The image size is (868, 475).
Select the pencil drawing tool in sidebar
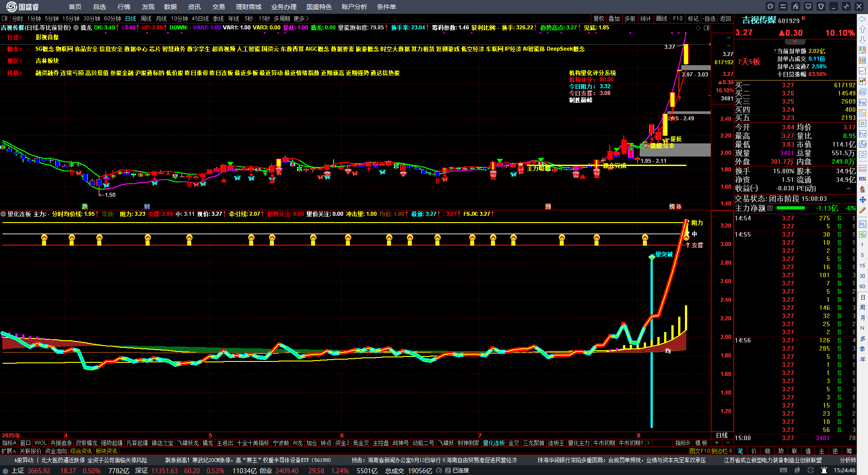coord(863,210)
